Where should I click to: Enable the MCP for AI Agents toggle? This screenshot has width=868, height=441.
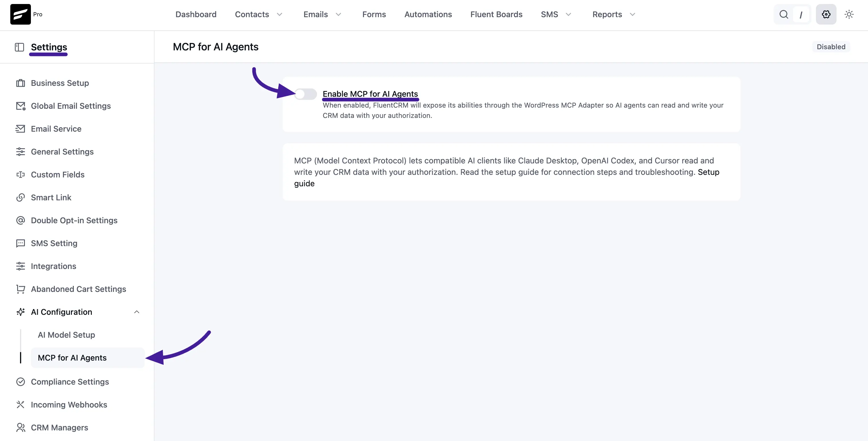coord(305,94)
